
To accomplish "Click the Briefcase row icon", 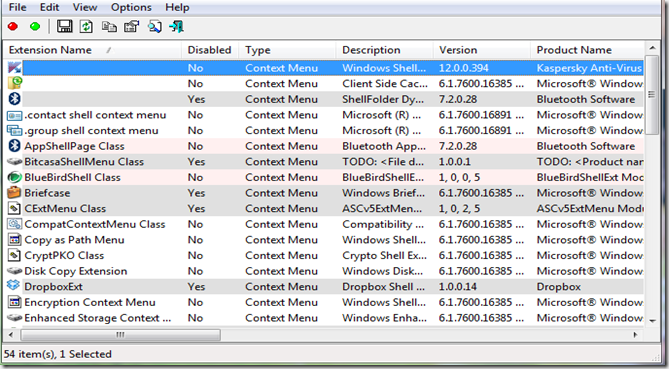I will tap(15, 192).
